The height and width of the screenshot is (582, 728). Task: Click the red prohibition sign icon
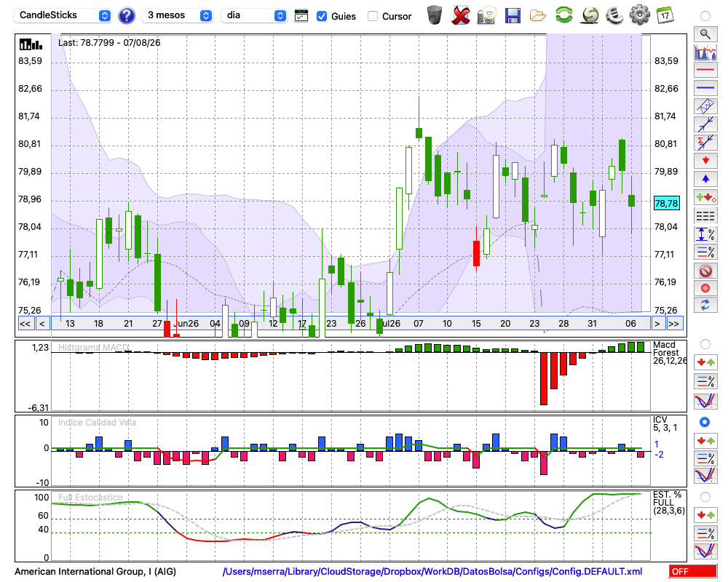(x=705, y=270)
